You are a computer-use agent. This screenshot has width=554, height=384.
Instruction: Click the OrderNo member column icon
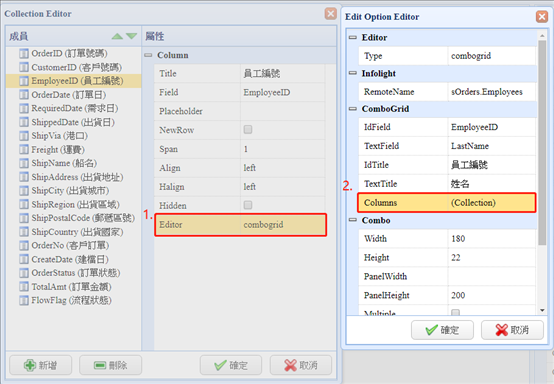[24, 246]
